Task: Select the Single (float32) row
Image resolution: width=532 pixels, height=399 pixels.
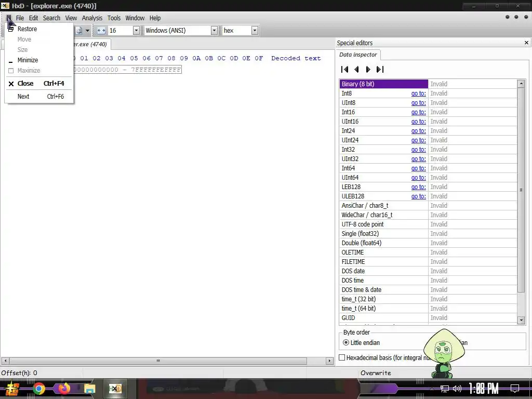Action: [x=428, y=234]
